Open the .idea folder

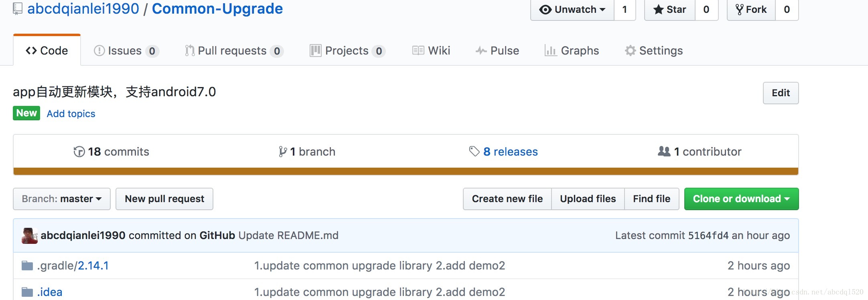pos(50,292)
